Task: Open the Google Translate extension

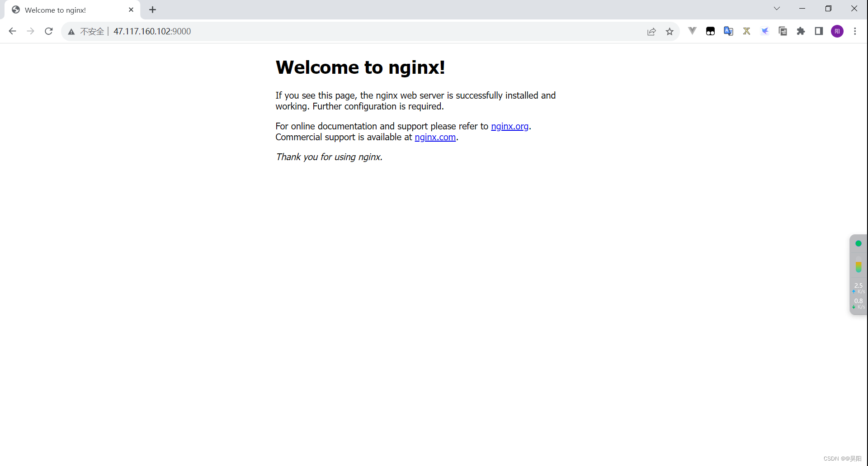Action: pyautogui.click(x=728, y=31)
